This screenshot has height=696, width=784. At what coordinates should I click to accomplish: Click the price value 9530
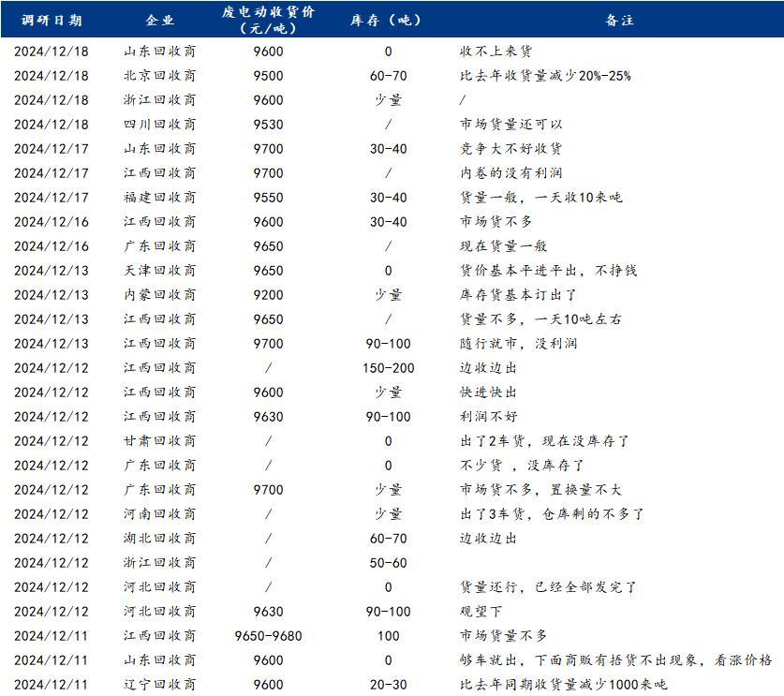[268, 124]
